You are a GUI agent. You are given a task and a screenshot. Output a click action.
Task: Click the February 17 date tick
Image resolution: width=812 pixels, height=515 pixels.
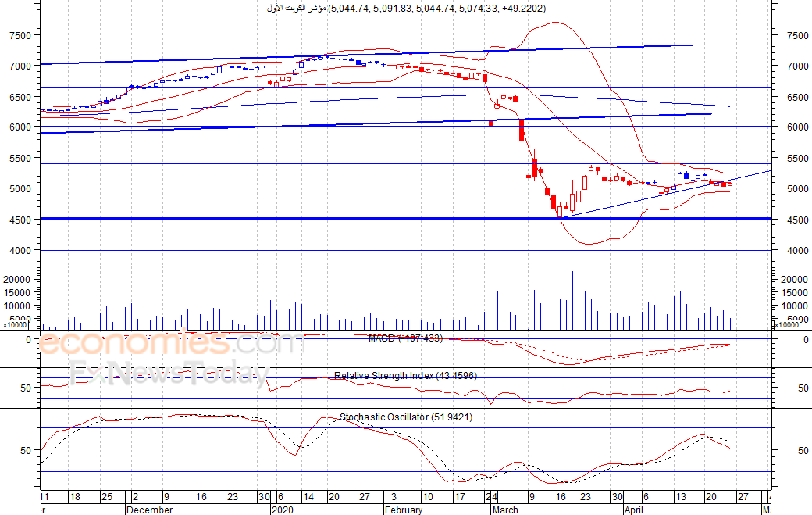pos(459,497)
